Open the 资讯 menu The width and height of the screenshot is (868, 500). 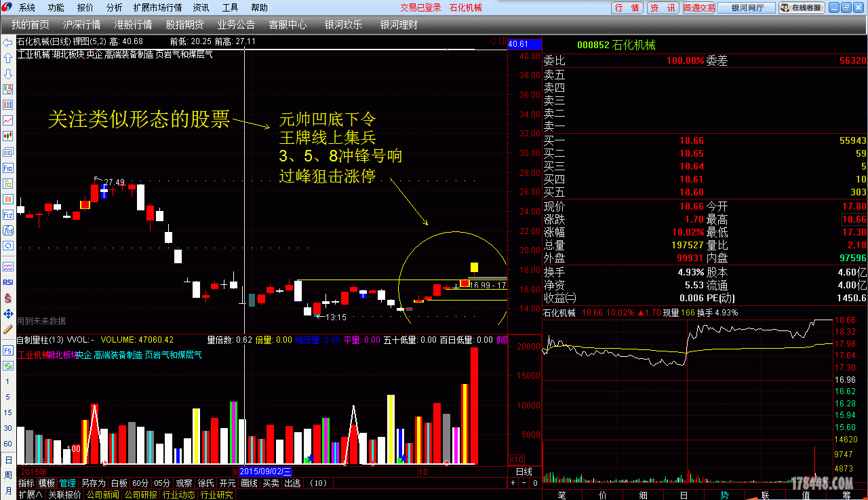tap(201, 7)
